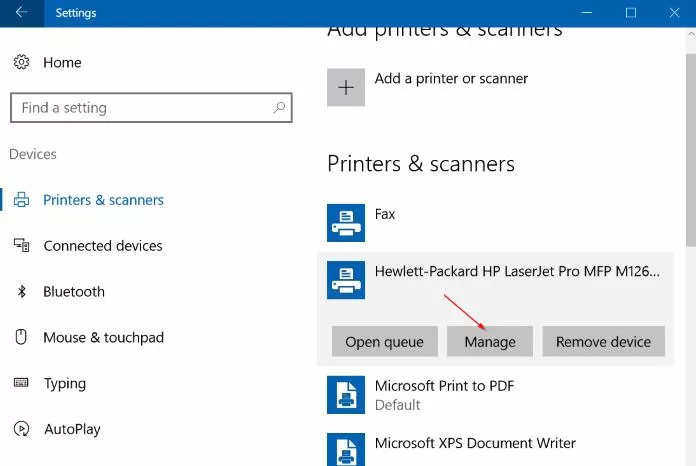
Task: Open the Connected devices section
Action: coord(103,246)
